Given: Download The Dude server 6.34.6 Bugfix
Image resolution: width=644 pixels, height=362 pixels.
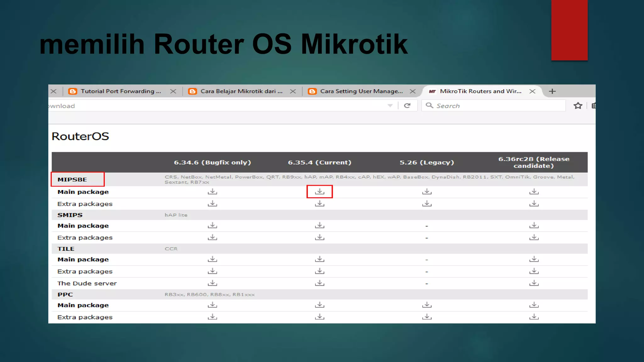Looking at the screenshot, I should (212, 283).
